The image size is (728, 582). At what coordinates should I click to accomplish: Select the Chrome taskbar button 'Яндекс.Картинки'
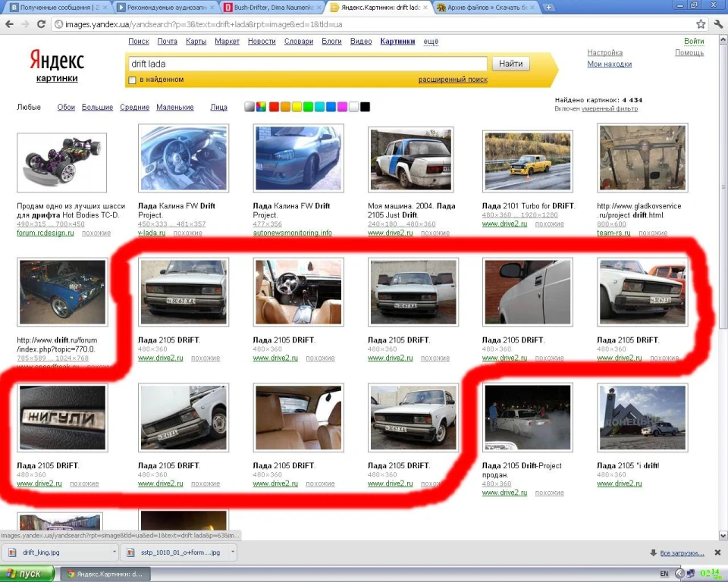click(x=105, y=574)
